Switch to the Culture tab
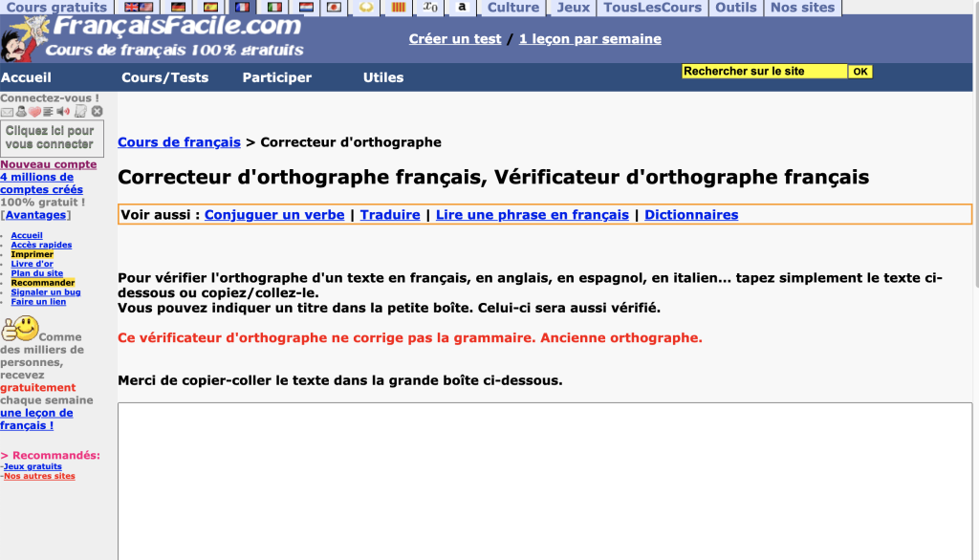This screenshot has height=560, width=979. tap(513, 8)
